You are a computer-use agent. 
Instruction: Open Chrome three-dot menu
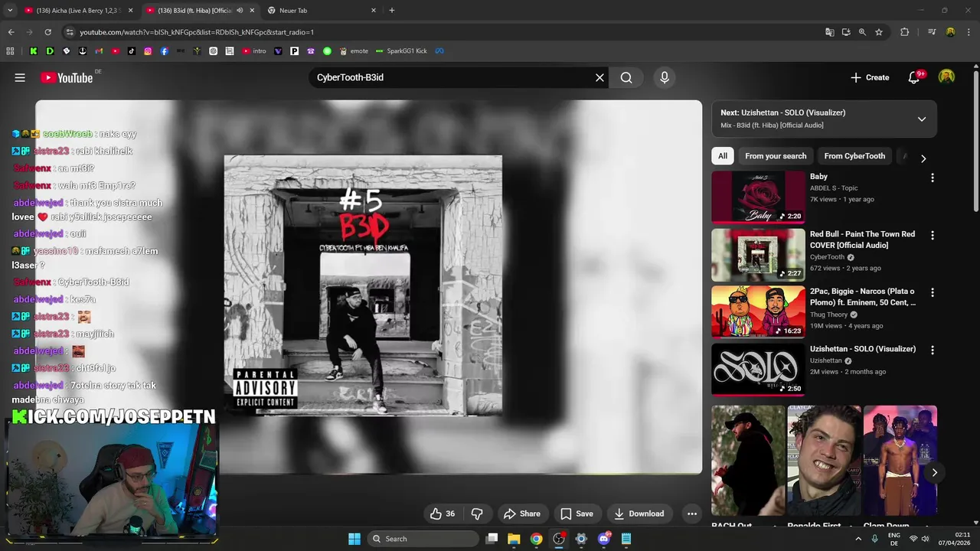coord(969,32)
